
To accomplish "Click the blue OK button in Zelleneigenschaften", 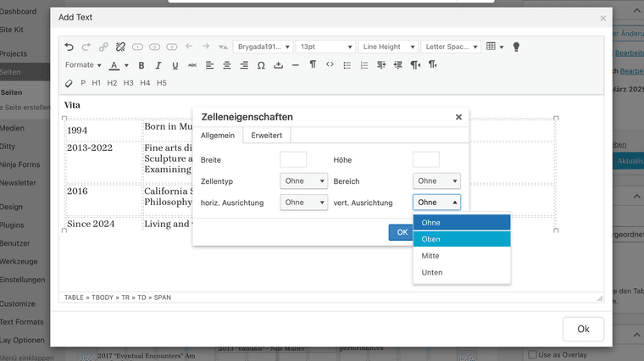I will click(x=401, y=232).
